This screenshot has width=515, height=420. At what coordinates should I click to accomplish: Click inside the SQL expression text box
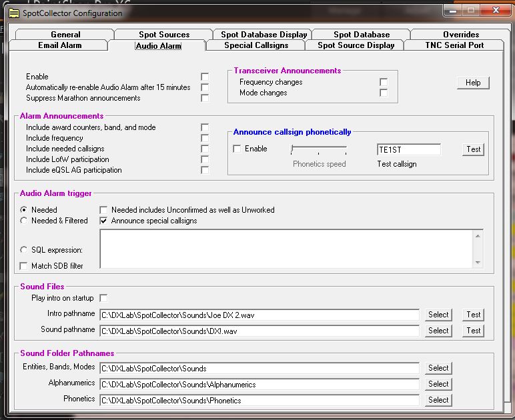click(x=287, y=249)
